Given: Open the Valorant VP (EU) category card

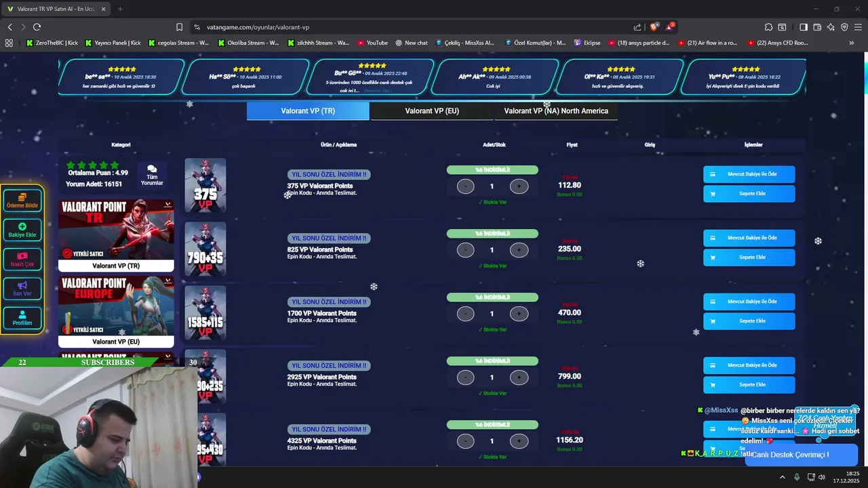Looking at the screenshot, I should 116,312.
